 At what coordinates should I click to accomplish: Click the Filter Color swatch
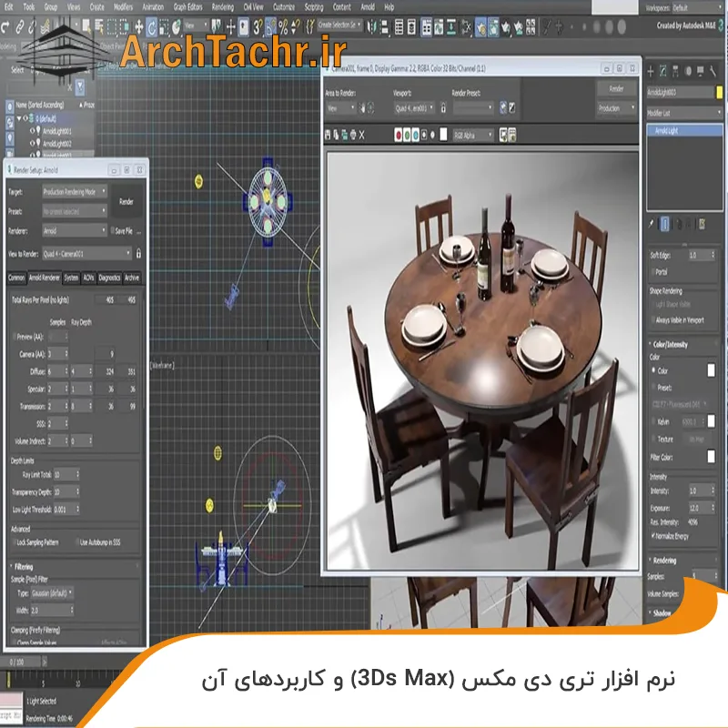click(711, 457)
